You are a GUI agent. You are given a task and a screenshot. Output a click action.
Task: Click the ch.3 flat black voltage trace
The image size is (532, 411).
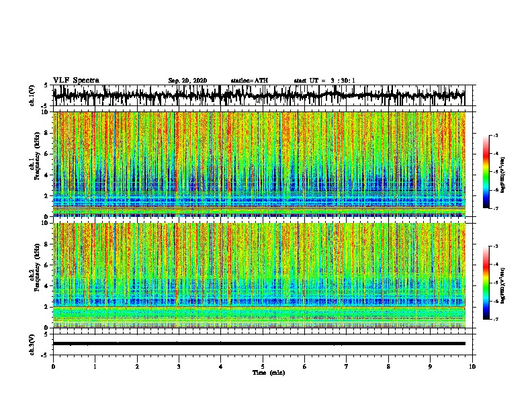(259, 344)
